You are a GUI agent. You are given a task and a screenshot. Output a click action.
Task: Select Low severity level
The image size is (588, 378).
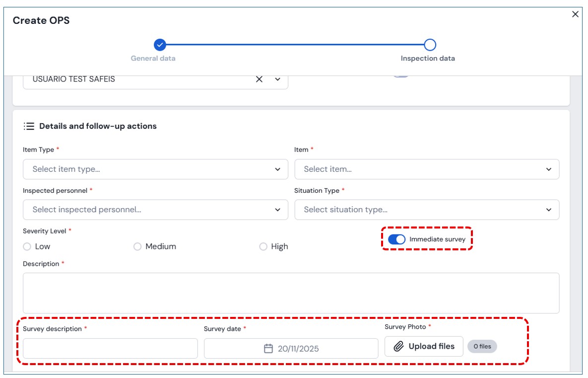27,247
